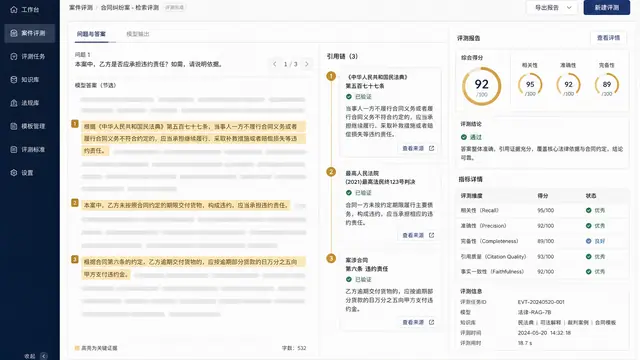Click green 通过 check icon in 评测结论
Viewport: 640px width, 360px height.
pos(464,137)
